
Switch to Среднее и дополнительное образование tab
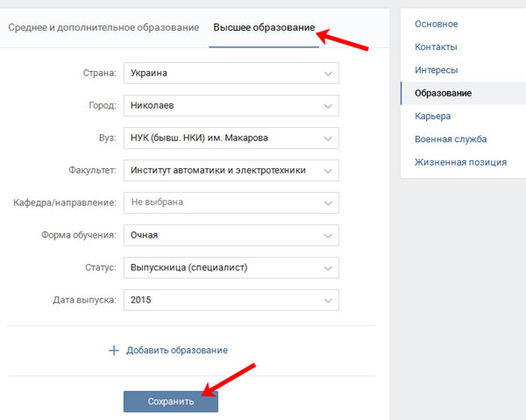pos(103,28)
